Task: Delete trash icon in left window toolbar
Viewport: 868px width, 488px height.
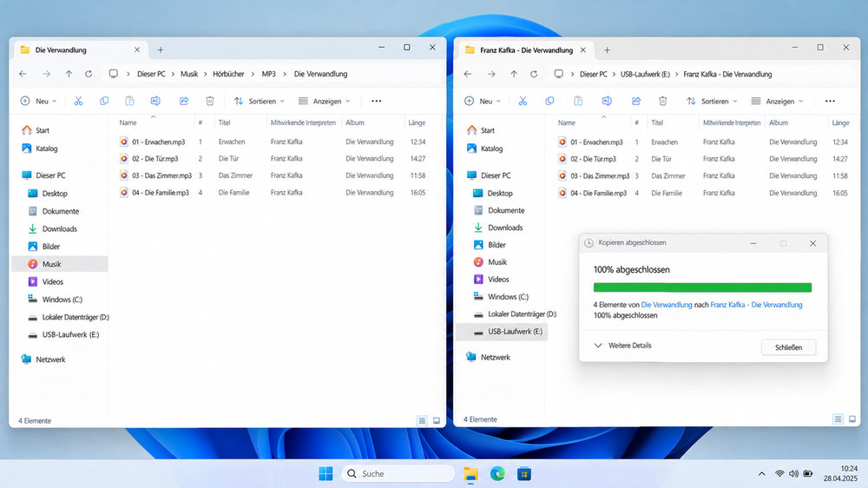Action: 210,101
